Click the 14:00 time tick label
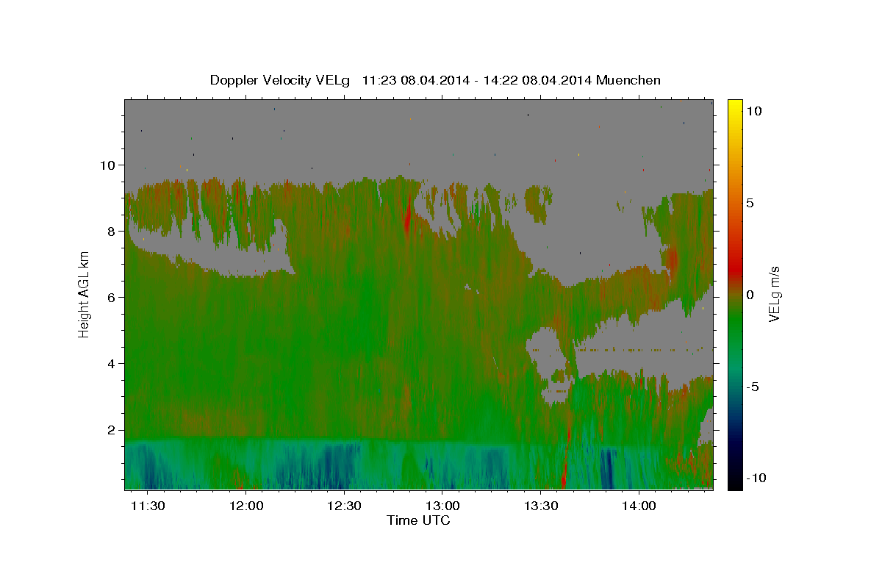882x588 pixels. (x=639, y=506)
